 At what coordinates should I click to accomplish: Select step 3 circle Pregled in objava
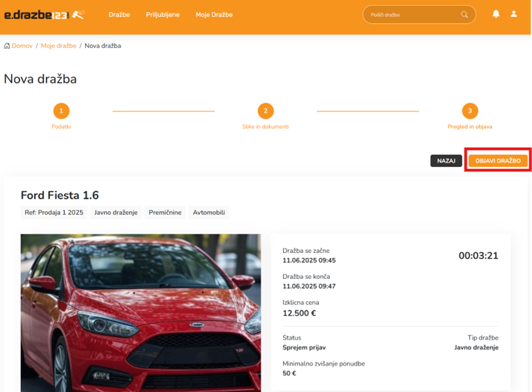coord(469,111)
